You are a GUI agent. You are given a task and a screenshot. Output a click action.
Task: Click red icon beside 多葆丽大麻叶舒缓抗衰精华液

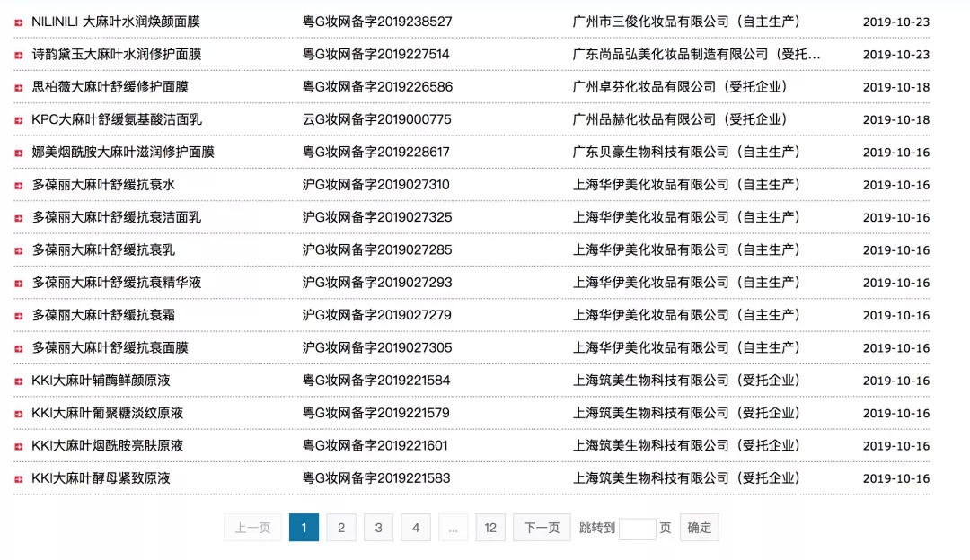(x=19, y=284)
